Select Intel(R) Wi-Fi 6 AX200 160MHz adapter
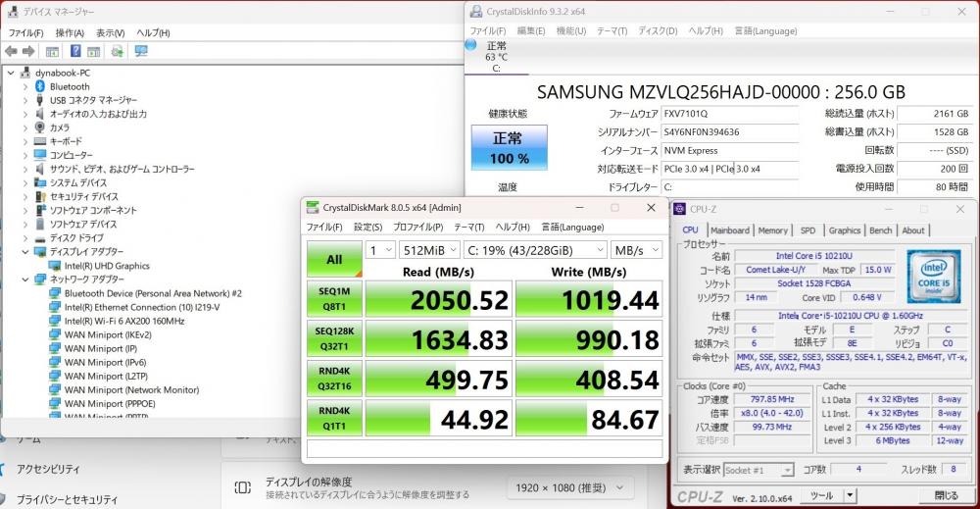The width and height of the screenshot is (980, 509). (x=124, y=321)
